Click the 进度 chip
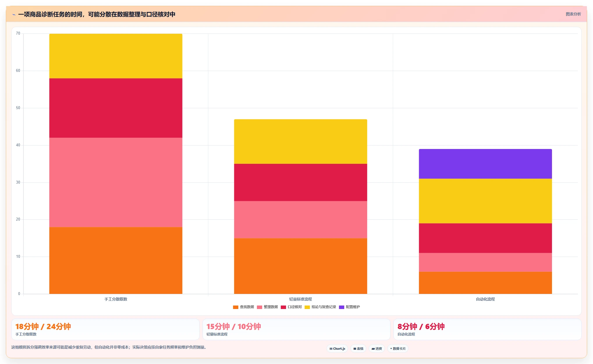The height and width of the screenshot is (364, 593). tap(377, 349)
